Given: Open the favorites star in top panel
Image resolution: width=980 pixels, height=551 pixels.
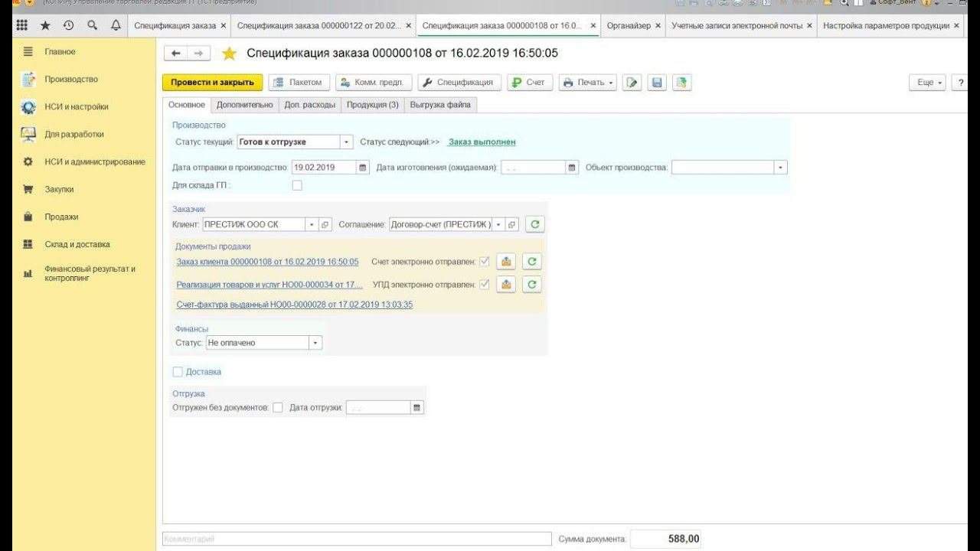Looking at the screenshot, I should click(45, 25).
